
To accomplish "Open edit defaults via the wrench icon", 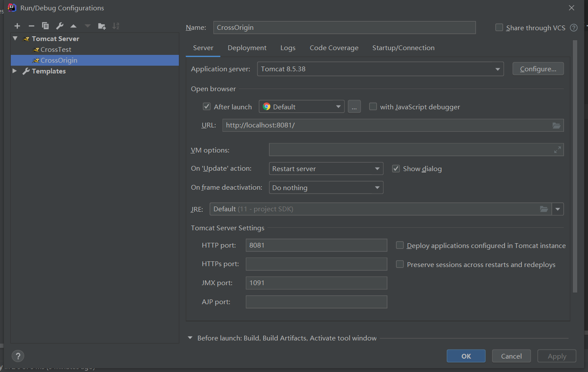I will click(60, 26).
